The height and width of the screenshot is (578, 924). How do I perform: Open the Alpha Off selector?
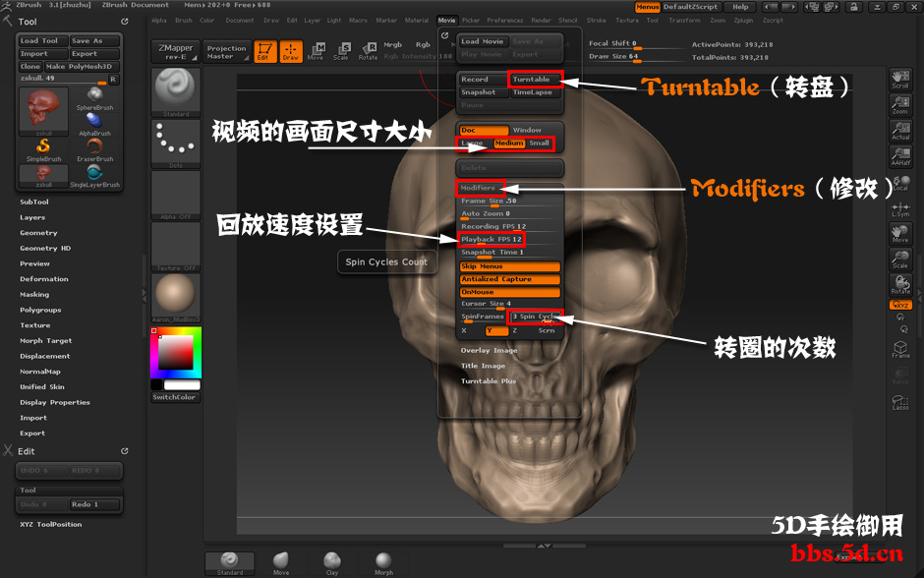point(176,195)
